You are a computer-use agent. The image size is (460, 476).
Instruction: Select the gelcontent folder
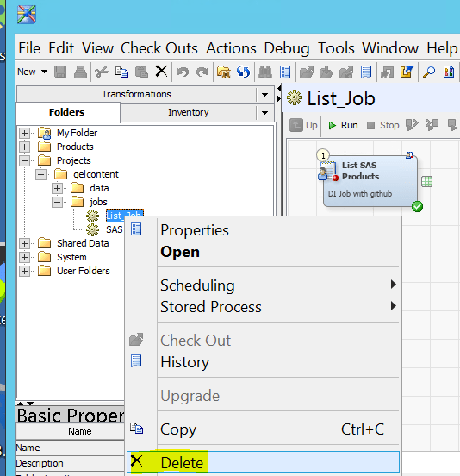pos(96,174)
